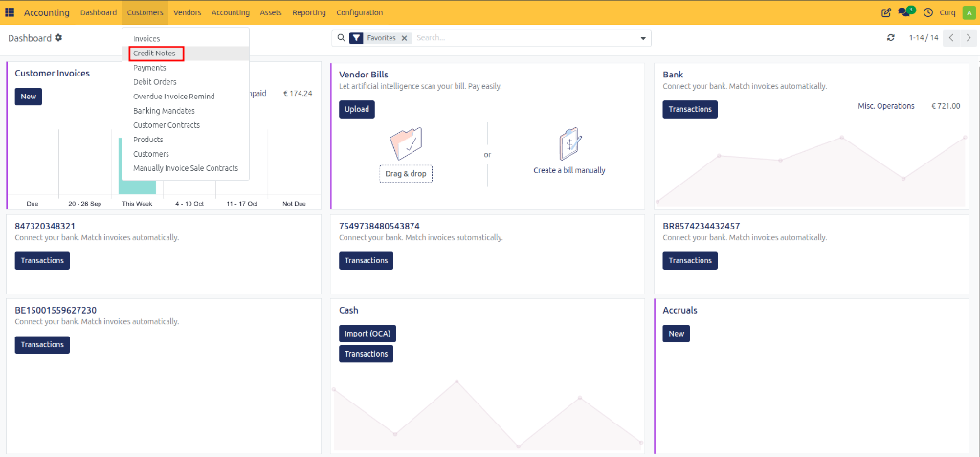Click Misc. Operations in Bank card
Viewport: 980px width, 457px height.
point(886,106)
